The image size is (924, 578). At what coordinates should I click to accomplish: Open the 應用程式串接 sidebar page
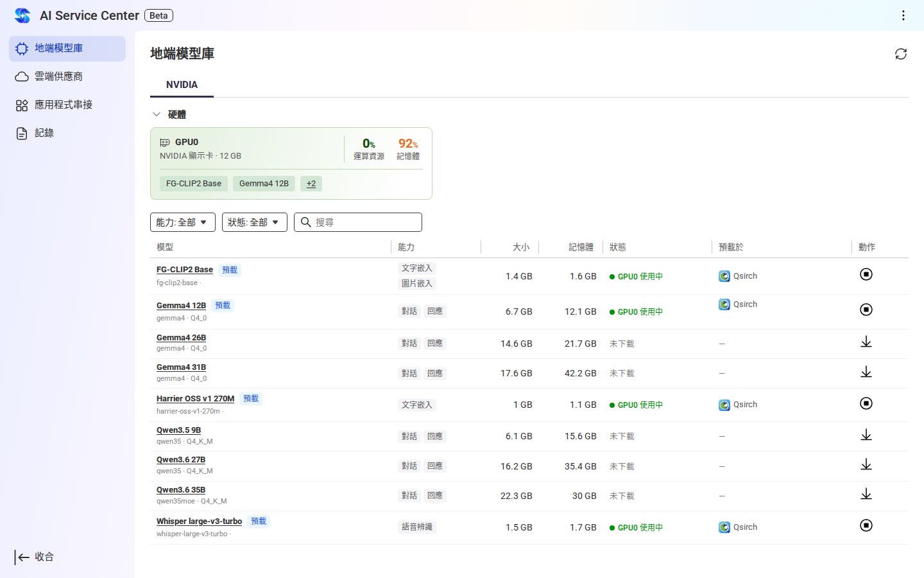(67, 105)
